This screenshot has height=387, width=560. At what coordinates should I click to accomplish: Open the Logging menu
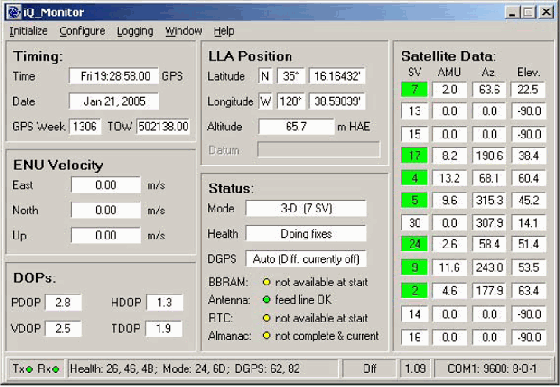pyautogui.click(x=135, y=31)
